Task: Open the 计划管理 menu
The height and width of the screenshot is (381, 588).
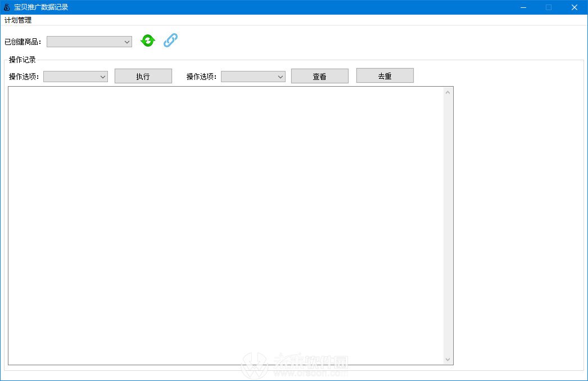Action: click(18, 20)
